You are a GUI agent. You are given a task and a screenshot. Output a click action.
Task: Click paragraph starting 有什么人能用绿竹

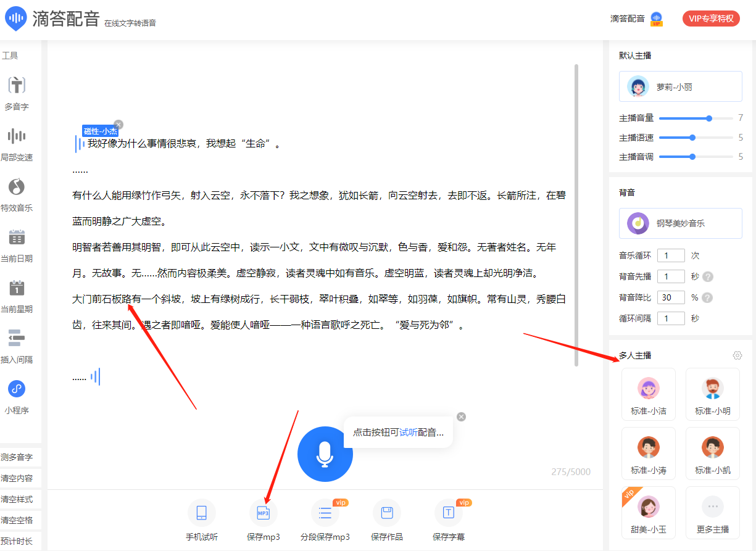coord(319,209)
